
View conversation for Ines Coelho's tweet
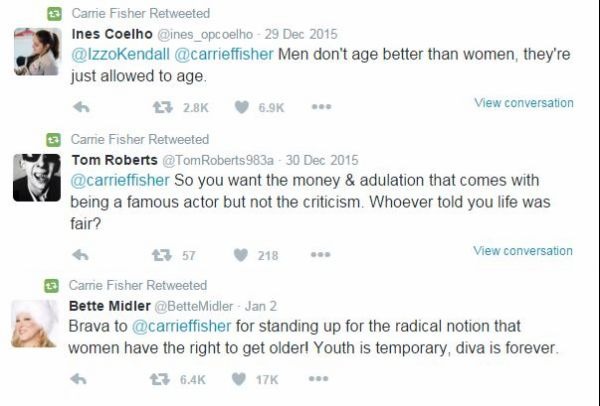click(523, 103)
